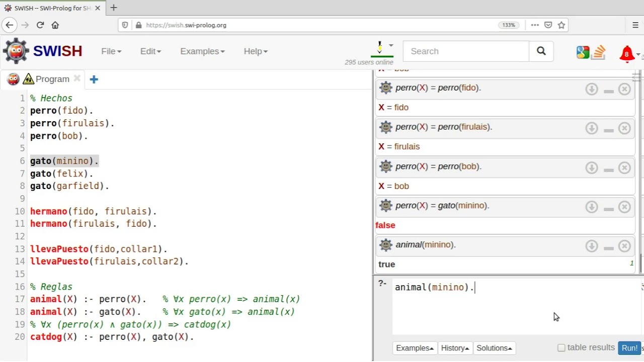Image resolution: width=644 pixels, height=362 pixels.
Task: Click line 20 catdog rule in editor
Action: pos(112,337)
